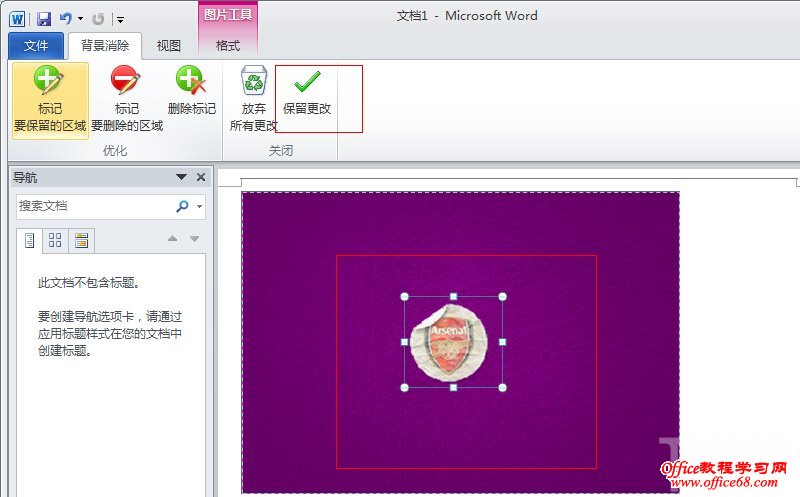Redo the last action
Image resolution: width=800 pixels, height=497 pixels.
coord(98,19)
